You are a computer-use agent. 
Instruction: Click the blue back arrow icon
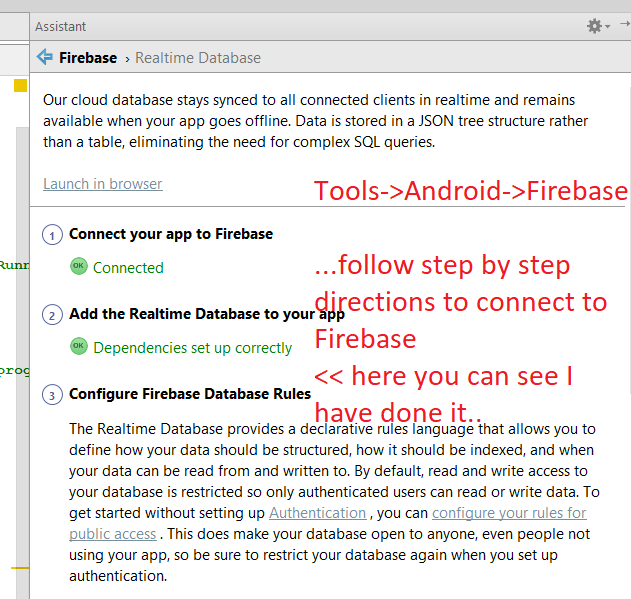point(45,57)
